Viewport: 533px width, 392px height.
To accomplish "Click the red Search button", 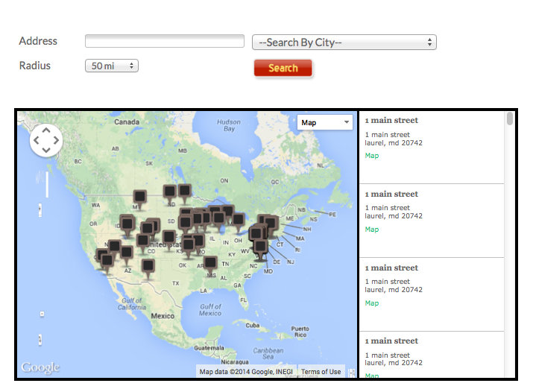I will (x=283, y=69).
